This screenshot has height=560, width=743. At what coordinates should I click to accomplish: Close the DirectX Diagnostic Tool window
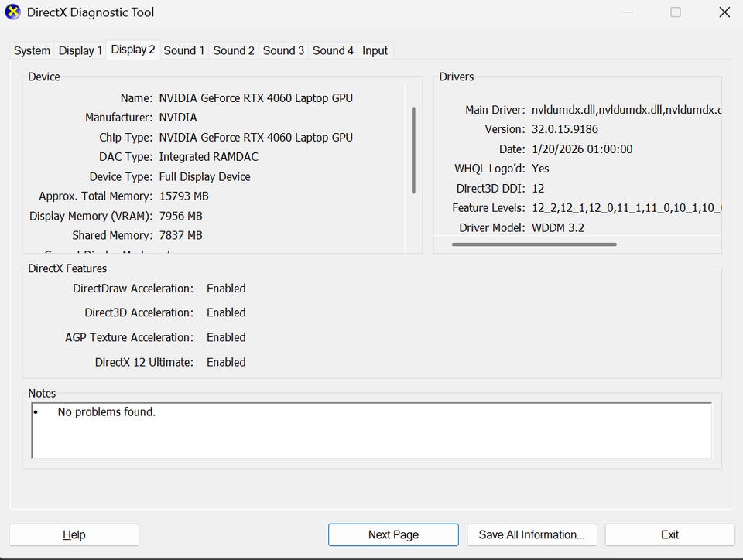(724, 12)
